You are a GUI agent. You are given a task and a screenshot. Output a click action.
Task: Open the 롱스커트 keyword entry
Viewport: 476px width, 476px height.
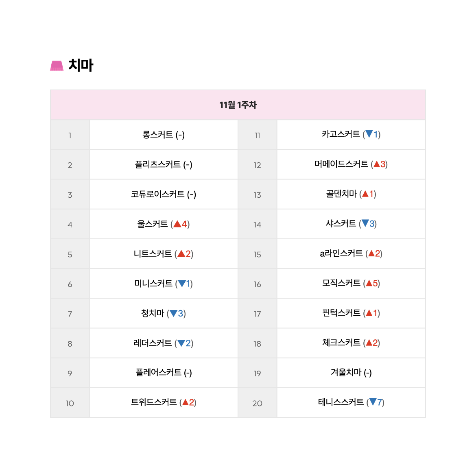163,135
